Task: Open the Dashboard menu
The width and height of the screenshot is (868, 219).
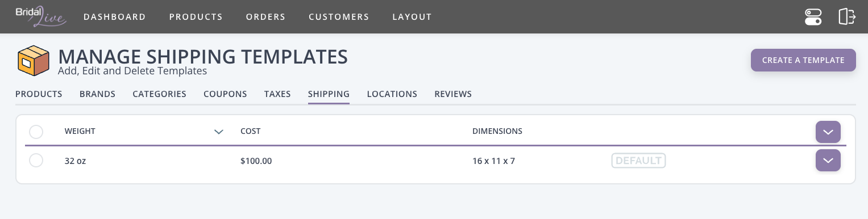Action: coord(115,17)
